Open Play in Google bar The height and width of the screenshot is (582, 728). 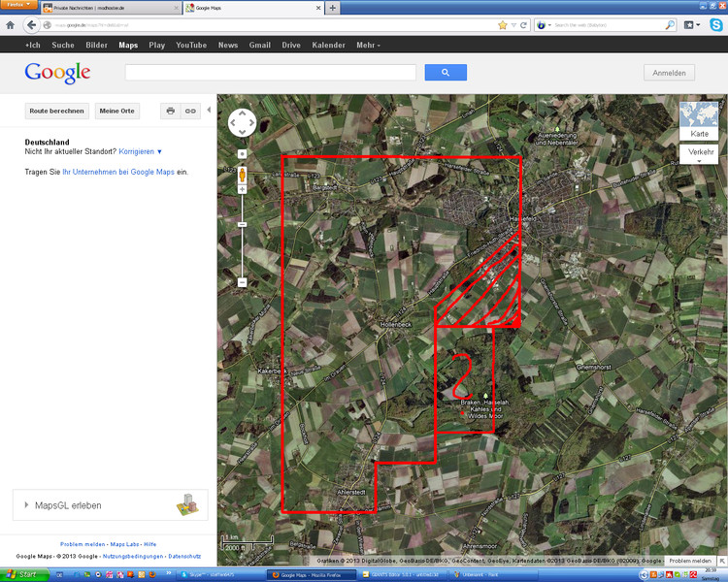[157, 45]
